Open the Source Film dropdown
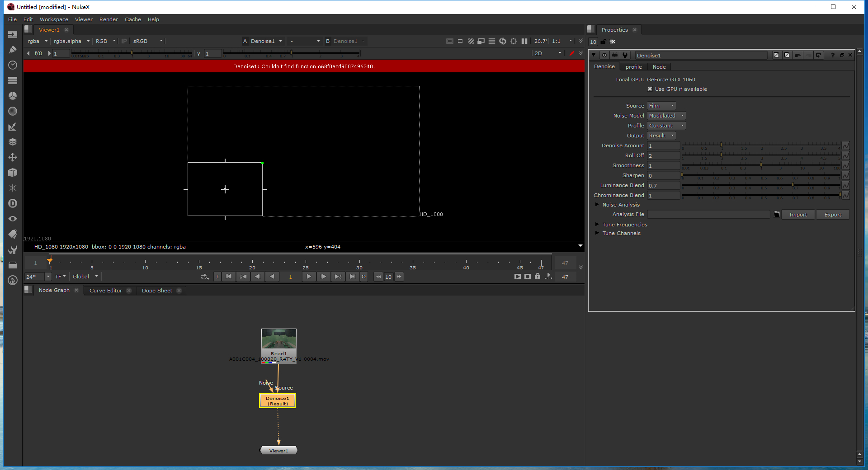Image resolution: width=868 pixels, height=470 pixels. tap(661, 106)
